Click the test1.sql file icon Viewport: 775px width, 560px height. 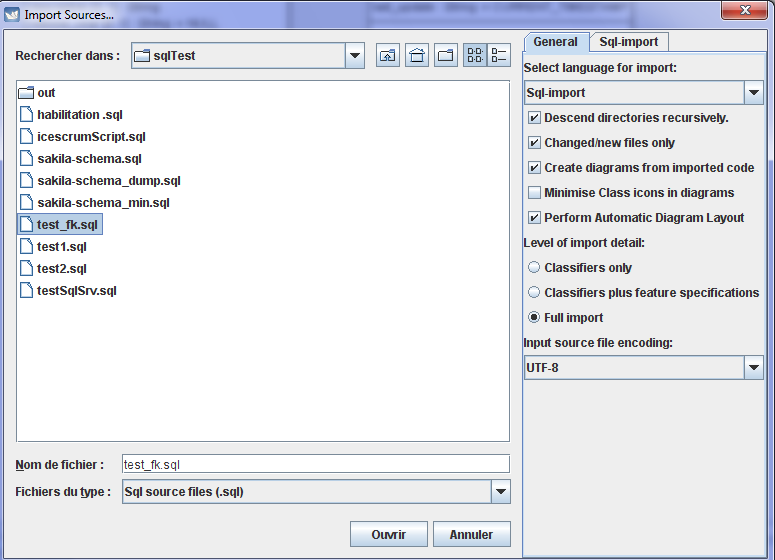[26, 247]
